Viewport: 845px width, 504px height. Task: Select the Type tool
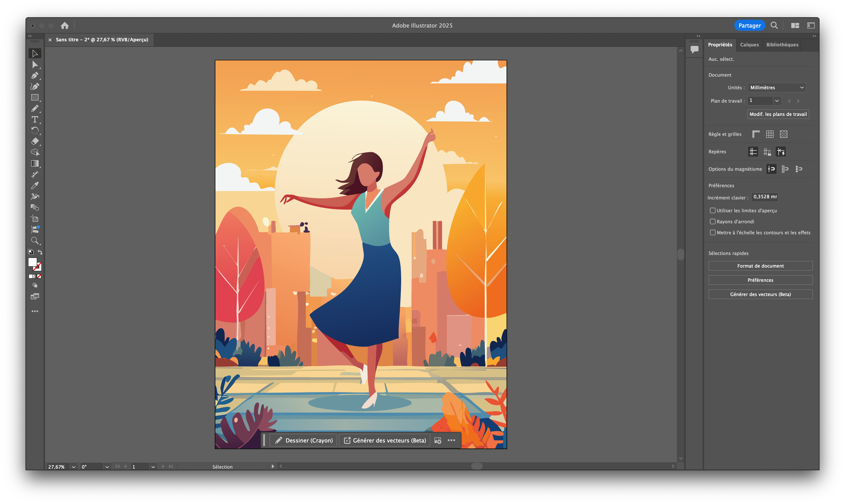(35, 120)
